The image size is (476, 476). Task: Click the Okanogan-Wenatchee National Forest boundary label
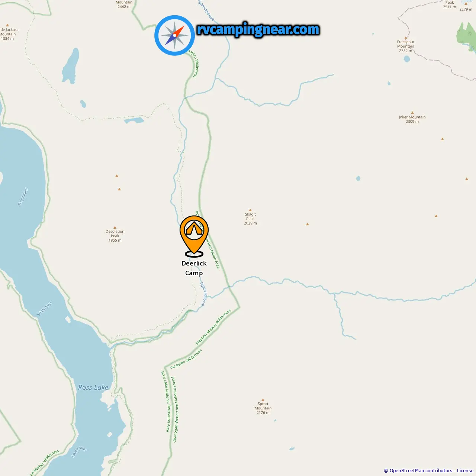(175, 409)
